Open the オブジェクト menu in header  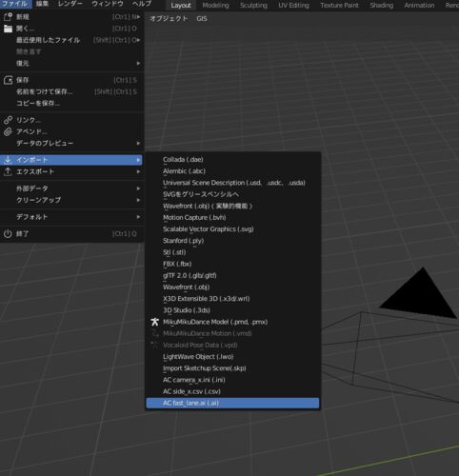click(169, 19)
